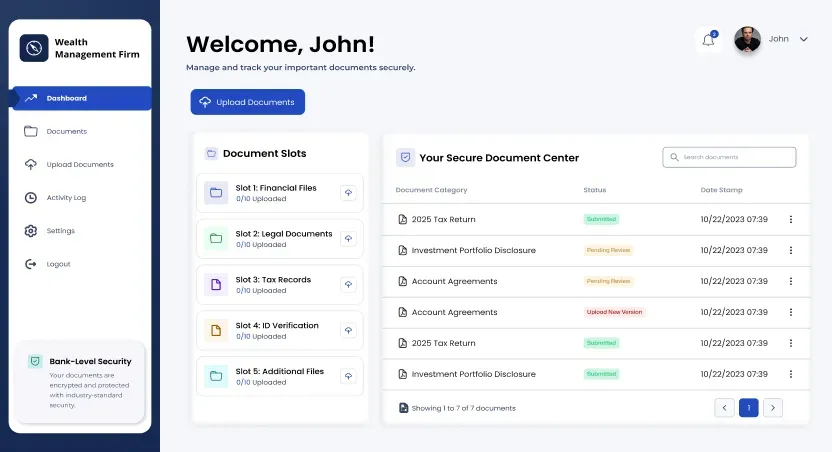Click upload icon for Slot 2: Legal Documents
Image resolution: width=832 pixels, height=452 pixels.
coord(348,239)
